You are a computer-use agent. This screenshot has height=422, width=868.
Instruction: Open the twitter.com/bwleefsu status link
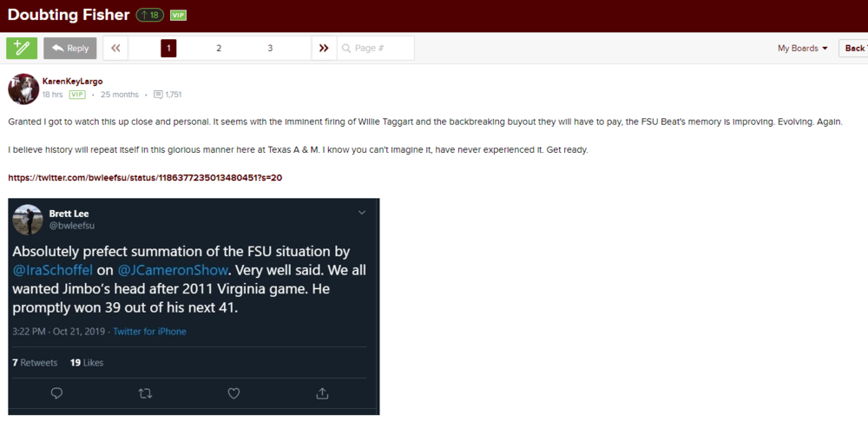tap(145, 178)
